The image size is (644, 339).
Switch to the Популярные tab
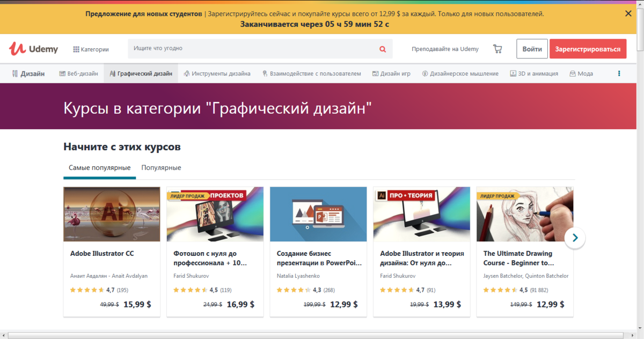[x=160, y=167]
